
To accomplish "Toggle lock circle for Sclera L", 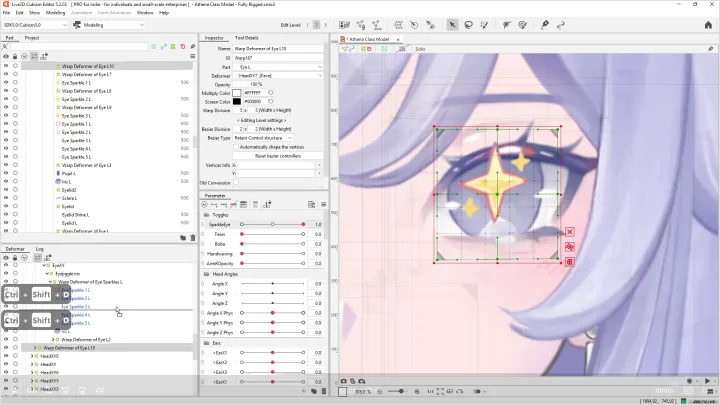I will point(15,198).
